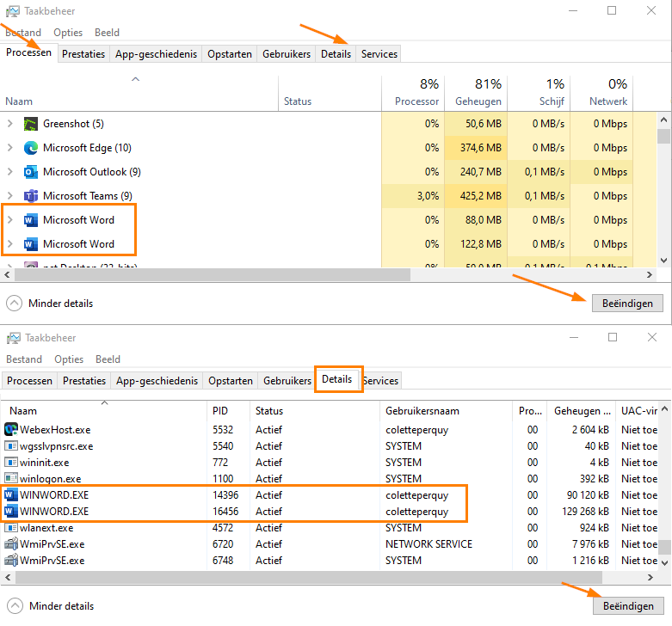Click the Greenshot app icon in the upper process list
Screen dimensions: 672x626
(x=31, y=124)
